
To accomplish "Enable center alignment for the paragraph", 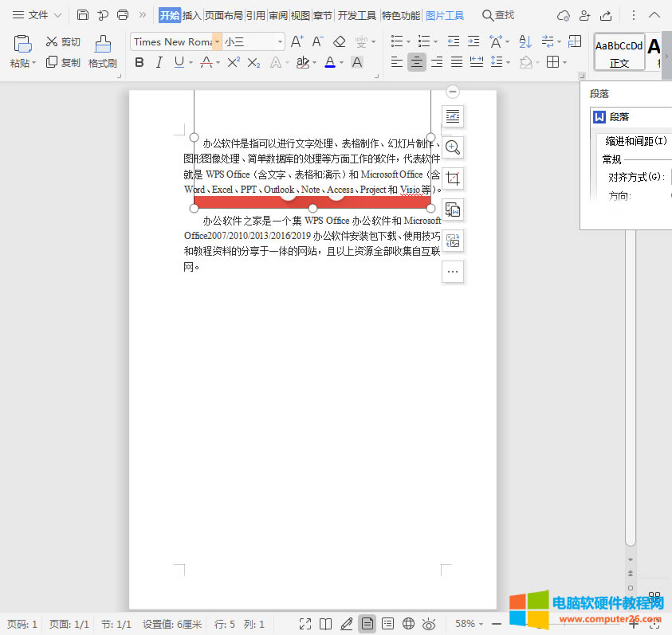I will (x=416, y=62).
